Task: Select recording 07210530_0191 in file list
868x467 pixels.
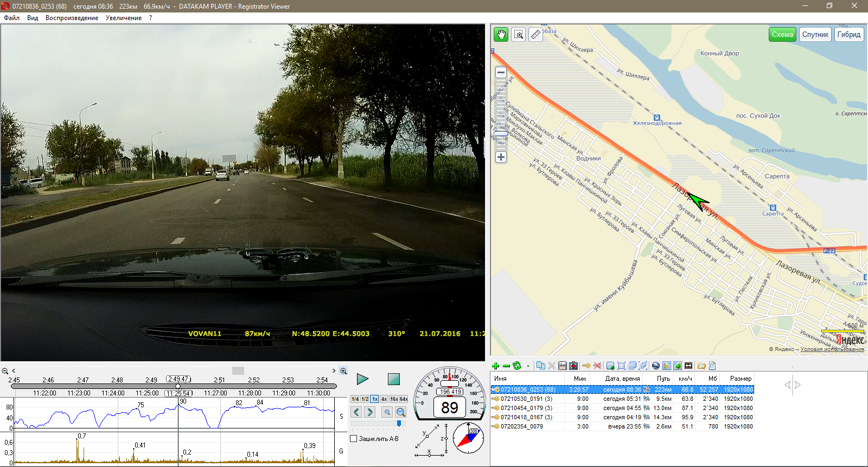Action: (526, 399)
